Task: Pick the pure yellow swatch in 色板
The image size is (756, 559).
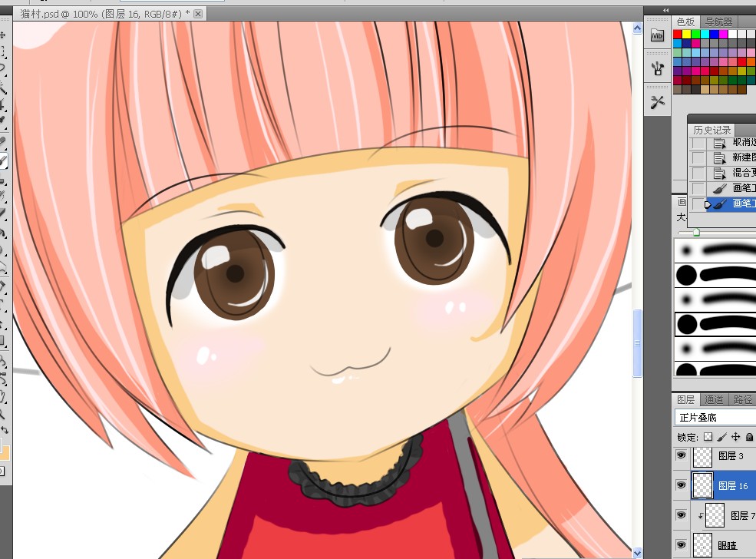Action: (687, 34)
